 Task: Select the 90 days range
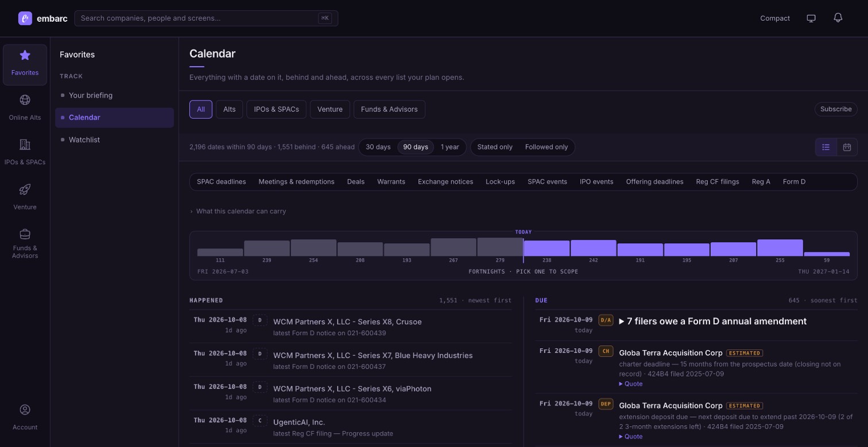click(x=416, y=147)
